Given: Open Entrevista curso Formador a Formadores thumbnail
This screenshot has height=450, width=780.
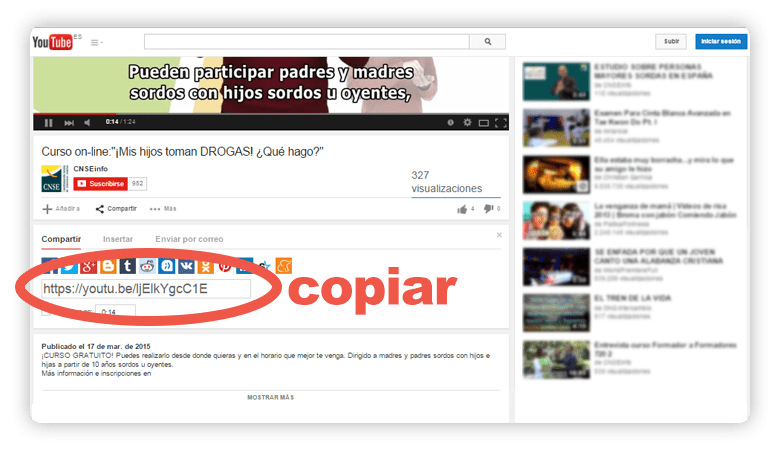Looking at the screenshot, I should (x=556, y=360).
